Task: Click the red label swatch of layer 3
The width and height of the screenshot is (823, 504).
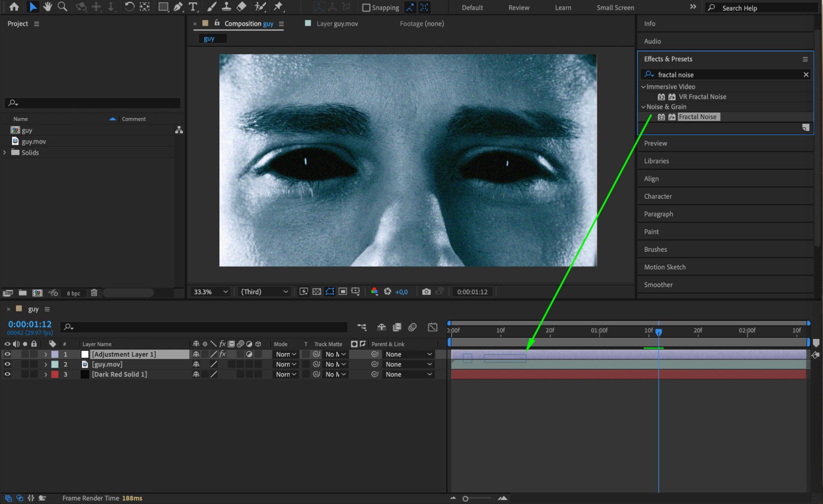Action: point(55,374)
